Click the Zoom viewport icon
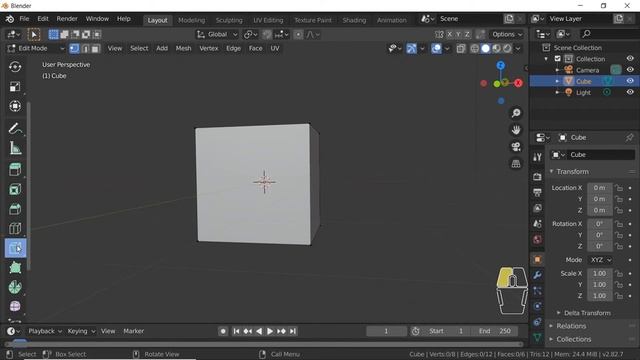Viewport: 640px width, 360px height. point(516,113)
